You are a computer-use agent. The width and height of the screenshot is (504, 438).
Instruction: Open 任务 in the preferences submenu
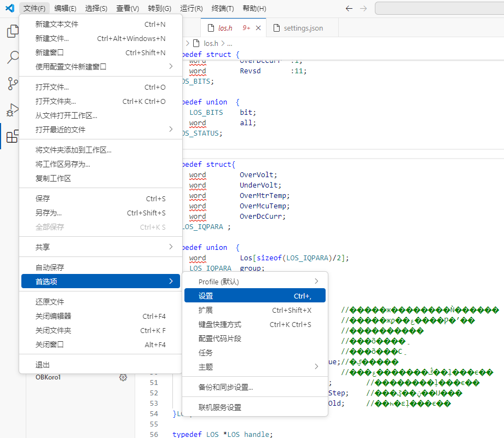tap(255, 353)
